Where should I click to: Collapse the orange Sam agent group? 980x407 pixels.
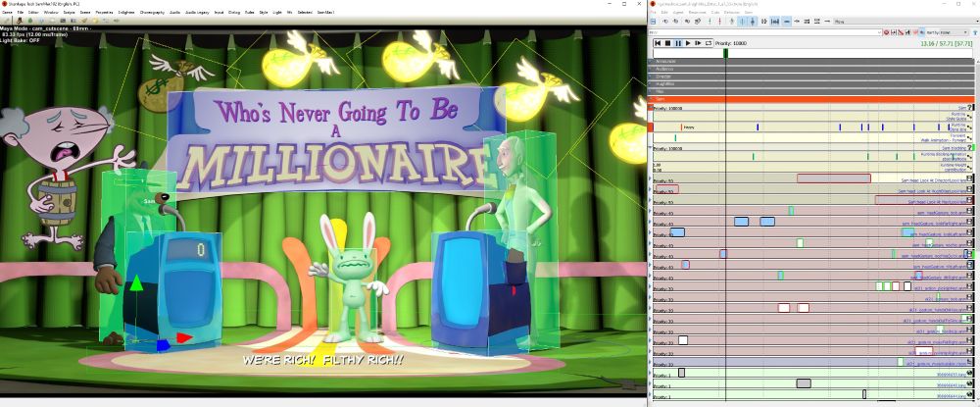[x=650, y=99]
